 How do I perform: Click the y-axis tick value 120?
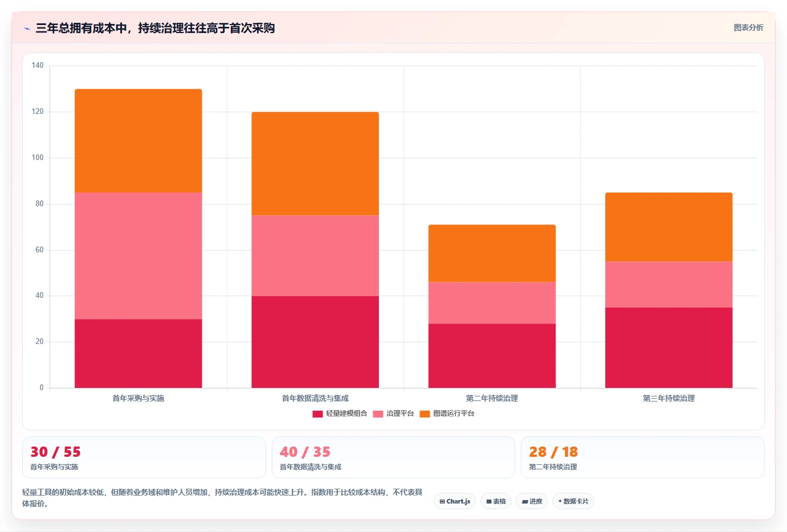(x=38, y=112)
